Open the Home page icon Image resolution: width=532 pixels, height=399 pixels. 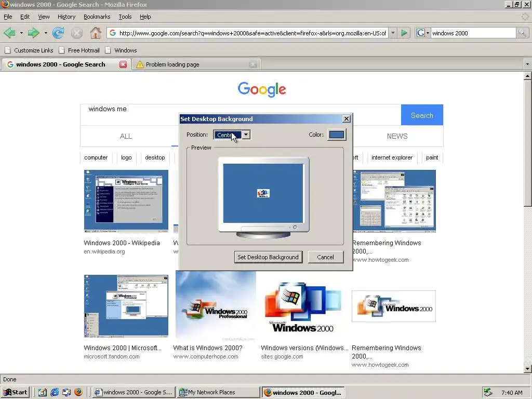96,33
